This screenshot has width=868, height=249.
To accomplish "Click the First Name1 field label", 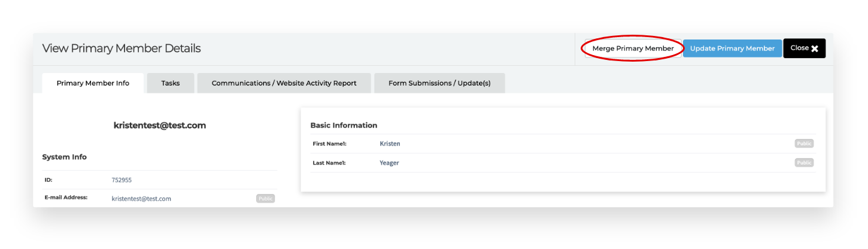I will tap(329, 144).
